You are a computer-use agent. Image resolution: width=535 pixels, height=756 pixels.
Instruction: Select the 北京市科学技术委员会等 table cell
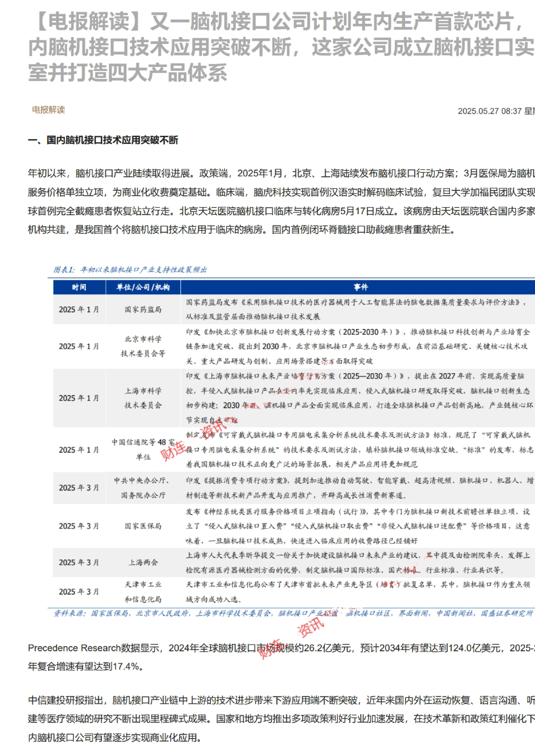(143, 346)
